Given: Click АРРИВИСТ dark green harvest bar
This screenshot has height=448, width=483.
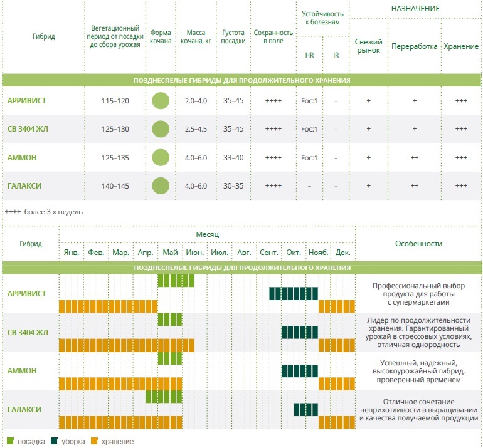Looking at the screenshot, I should pyautogui.click(x=294, y=293).
